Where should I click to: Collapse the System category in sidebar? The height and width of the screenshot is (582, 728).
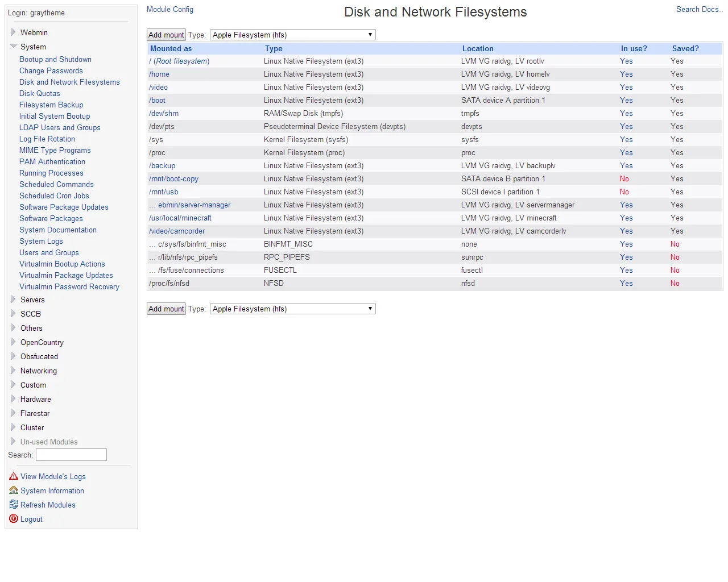pos(13,47)
